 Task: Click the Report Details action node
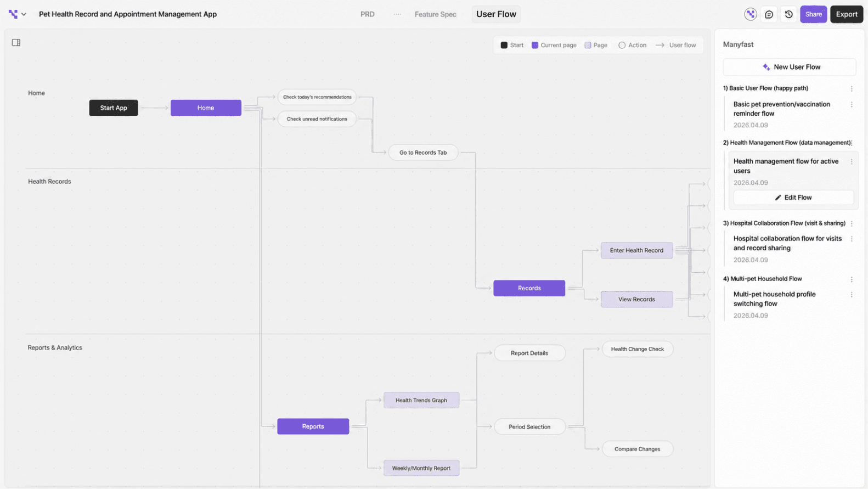(x=529, y=353)
